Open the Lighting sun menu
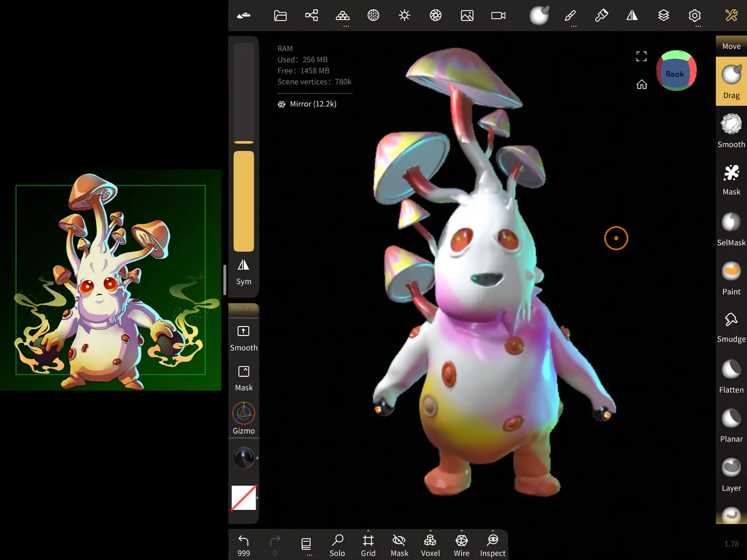 click(x=404, y=15)
